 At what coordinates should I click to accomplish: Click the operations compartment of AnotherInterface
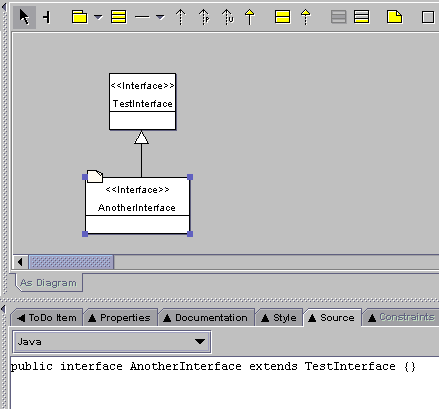(x=137, y=225)
